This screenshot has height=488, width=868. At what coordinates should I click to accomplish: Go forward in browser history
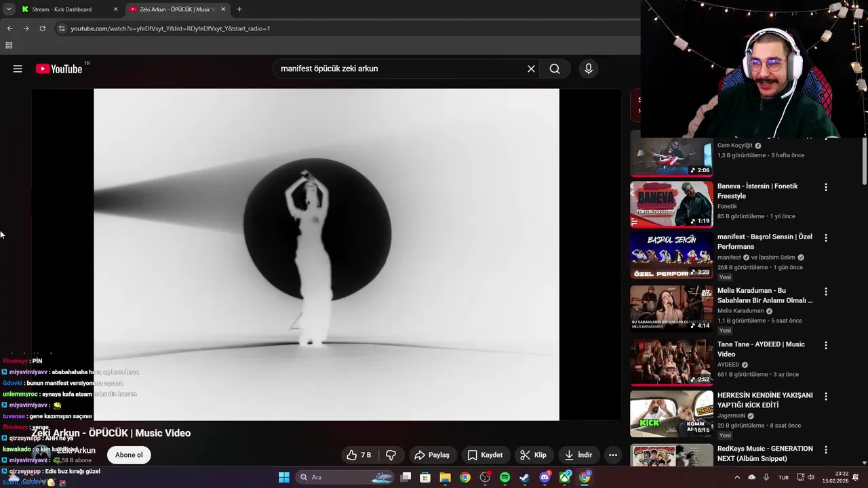[x=26, y=28]
